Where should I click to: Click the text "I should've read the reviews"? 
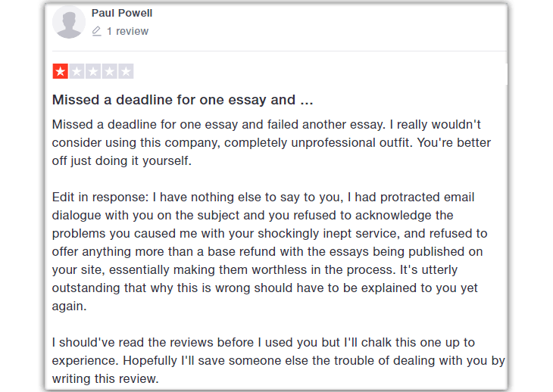[x=135, y=343]
